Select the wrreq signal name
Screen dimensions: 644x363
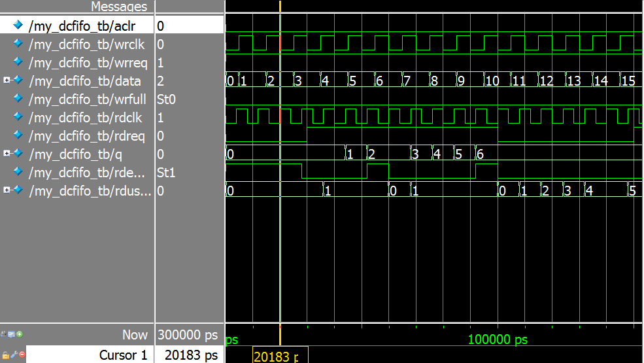pyautogui.click(x=88, y=63)
